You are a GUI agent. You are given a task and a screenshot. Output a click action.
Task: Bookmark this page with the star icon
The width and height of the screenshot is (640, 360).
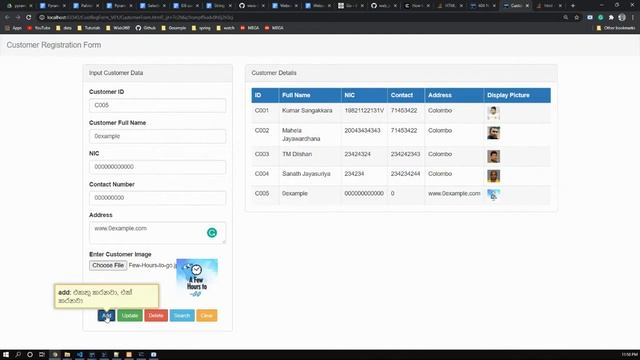coord(576,18)
